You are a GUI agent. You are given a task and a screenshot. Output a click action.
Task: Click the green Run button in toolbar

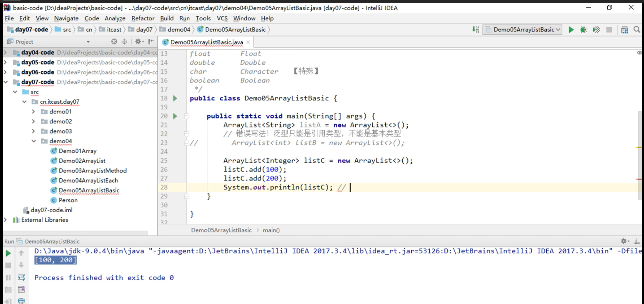tap(571, 30)
